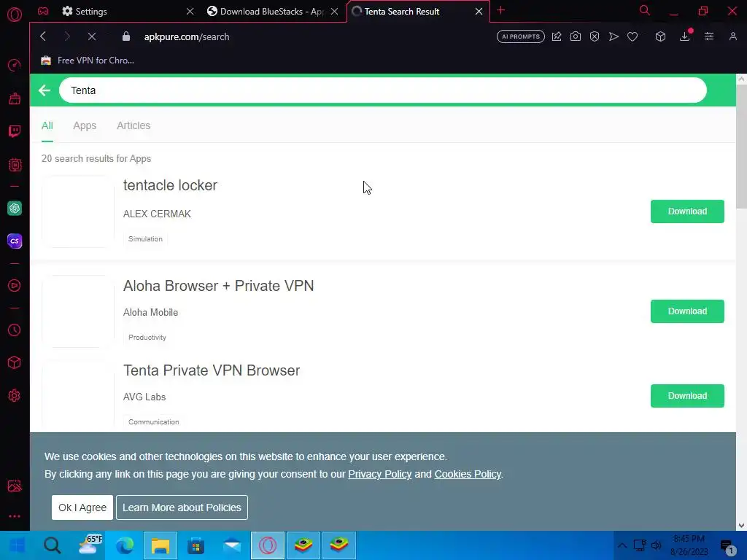Open the tentacle locker result title
Viewport: 747px width, 560px height.
click(x=170, y=184)
